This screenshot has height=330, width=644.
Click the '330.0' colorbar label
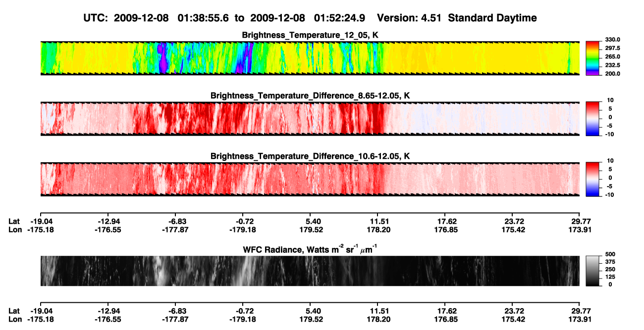[613, 40]
